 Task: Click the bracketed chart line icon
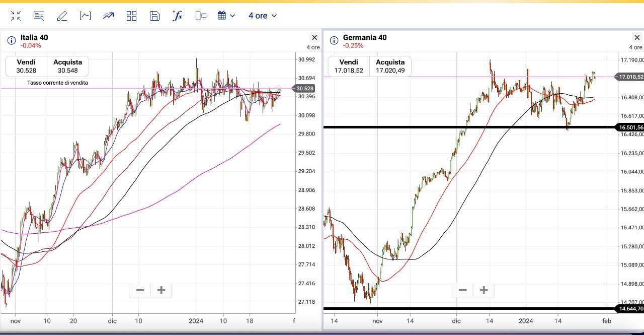point(86,16)
